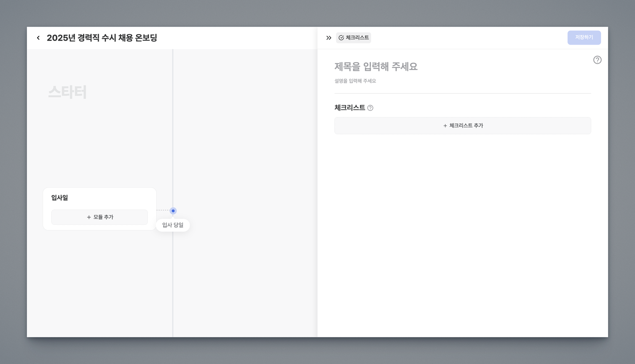The image size is (635, 364).
Task: Click the 제목을 입력해 주세요 title field
Action: point(376,67)
